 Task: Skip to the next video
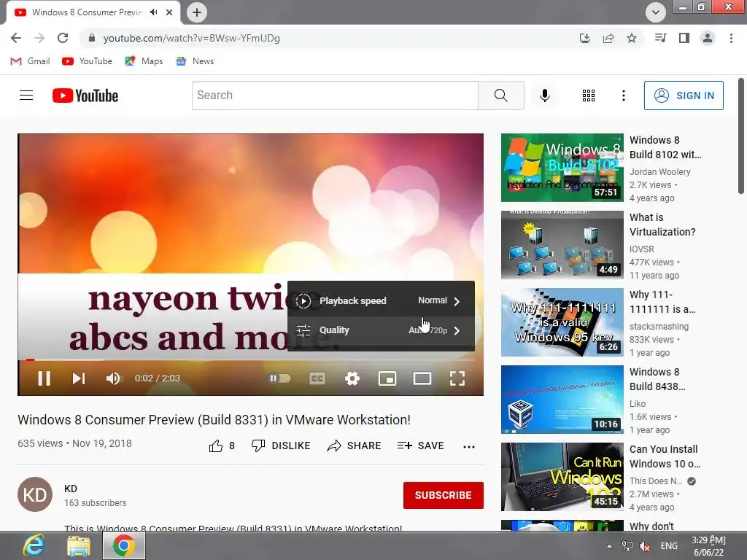point(79,378)
